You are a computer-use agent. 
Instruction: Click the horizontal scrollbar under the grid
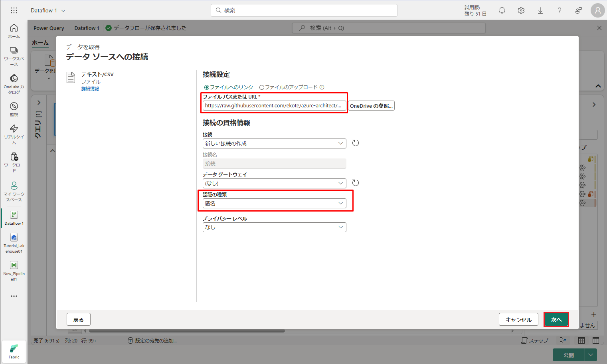point(187,331)
